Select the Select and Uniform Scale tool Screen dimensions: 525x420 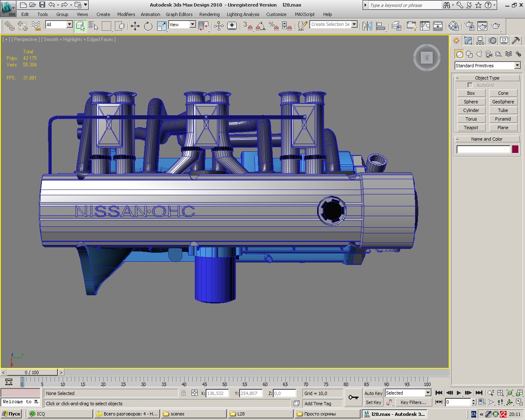click(162, 26)
